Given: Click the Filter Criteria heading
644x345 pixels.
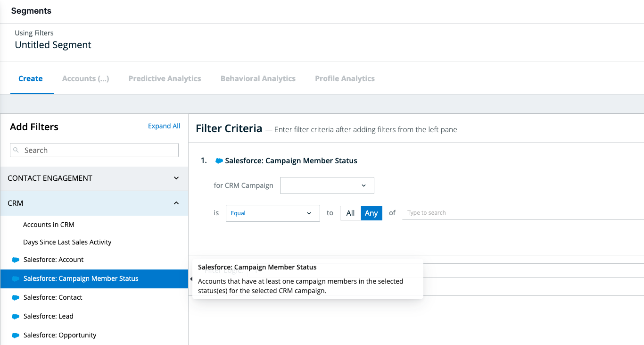Looking at the screenshot, I should 229,128.
